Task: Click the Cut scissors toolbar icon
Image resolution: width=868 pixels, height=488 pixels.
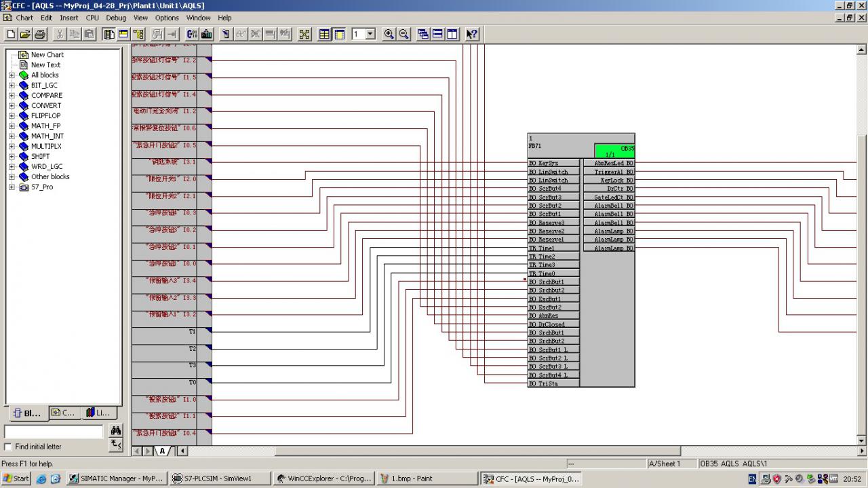Action: pyautogui.click(x=60, y=34)
